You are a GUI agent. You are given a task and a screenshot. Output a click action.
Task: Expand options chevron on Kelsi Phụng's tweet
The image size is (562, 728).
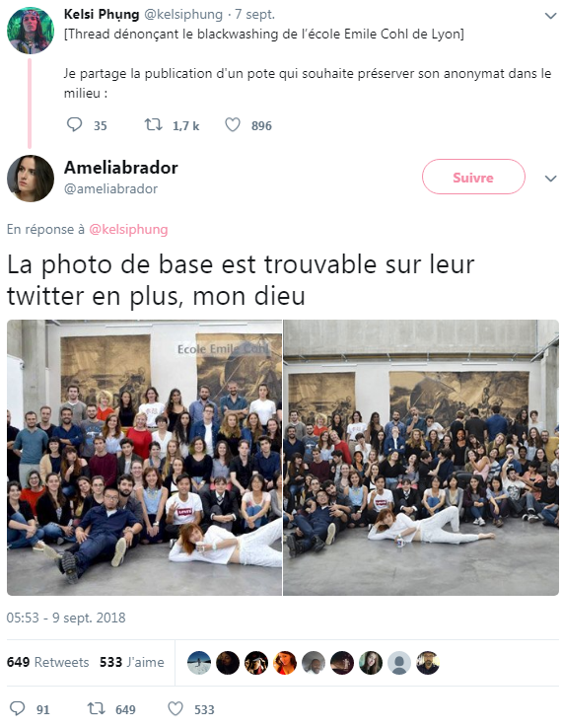point(550,16)
